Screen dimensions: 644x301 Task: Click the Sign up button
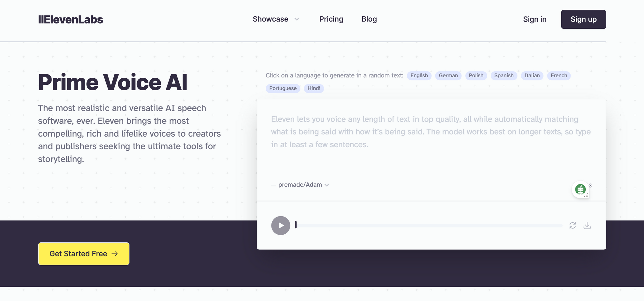tap(583, 19)
